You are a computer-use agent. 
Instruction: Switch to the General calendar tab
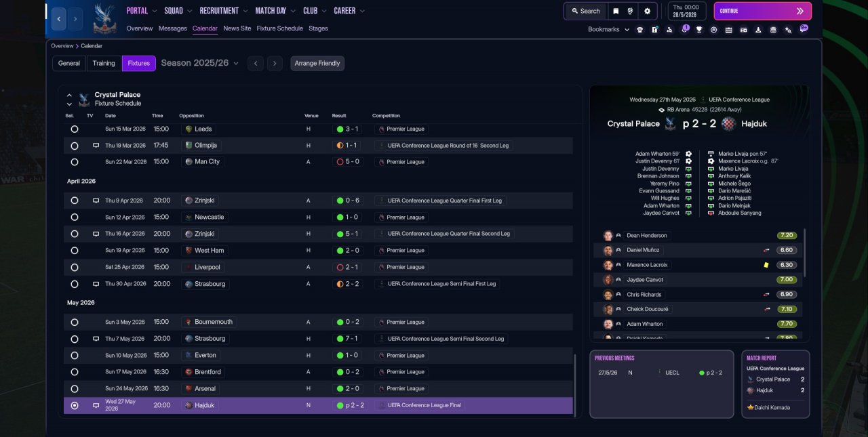click(x=69, y=63)
